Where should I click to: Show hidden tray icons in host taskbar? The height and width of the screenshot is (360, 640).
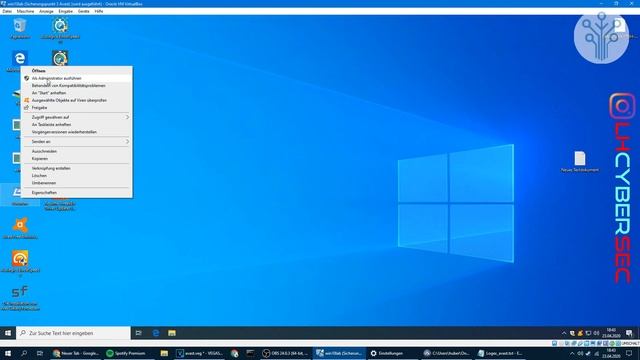click(x=572, y=353)
